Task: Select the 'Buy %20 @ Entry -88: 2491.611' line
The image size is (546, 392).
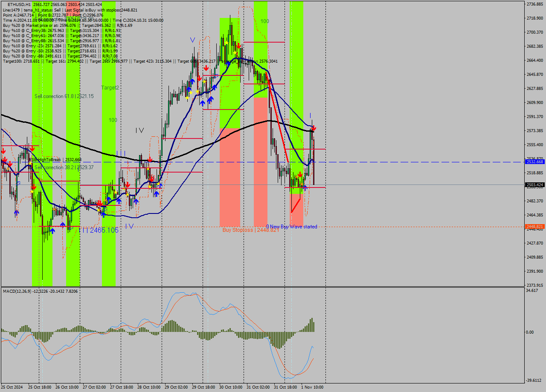Action: 60,56
